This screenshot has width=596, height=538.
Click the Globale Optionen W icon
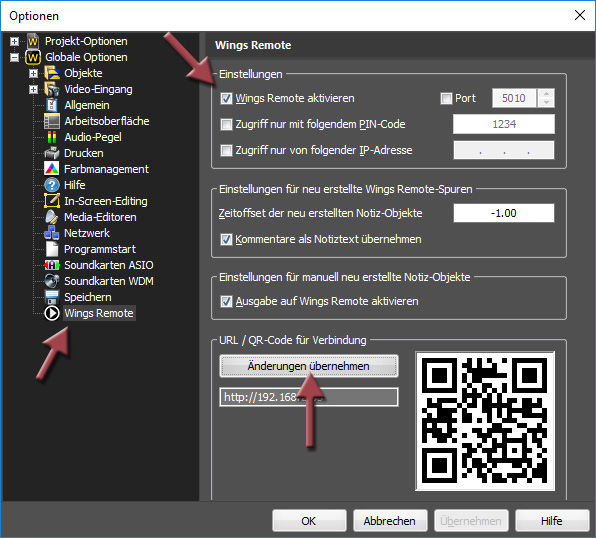33,57
